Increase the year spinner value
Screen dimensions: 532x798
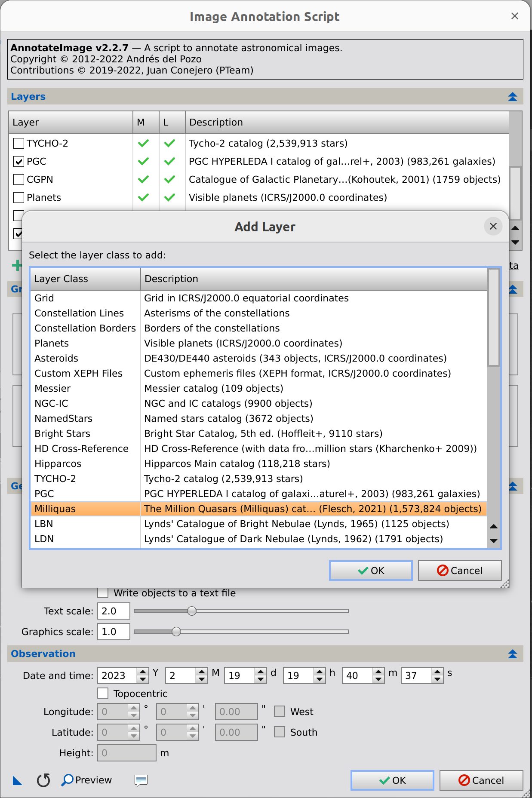143,672
